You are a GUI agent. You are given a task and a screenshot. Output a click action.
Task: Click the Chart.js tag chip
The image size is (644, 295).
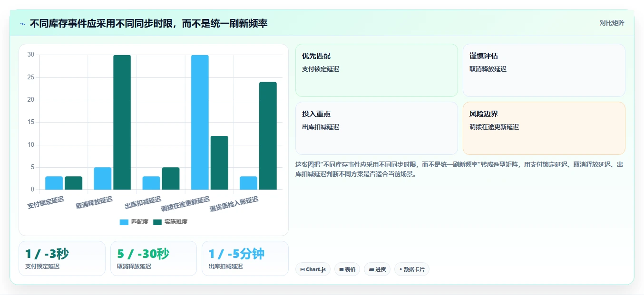click(313, 269)
